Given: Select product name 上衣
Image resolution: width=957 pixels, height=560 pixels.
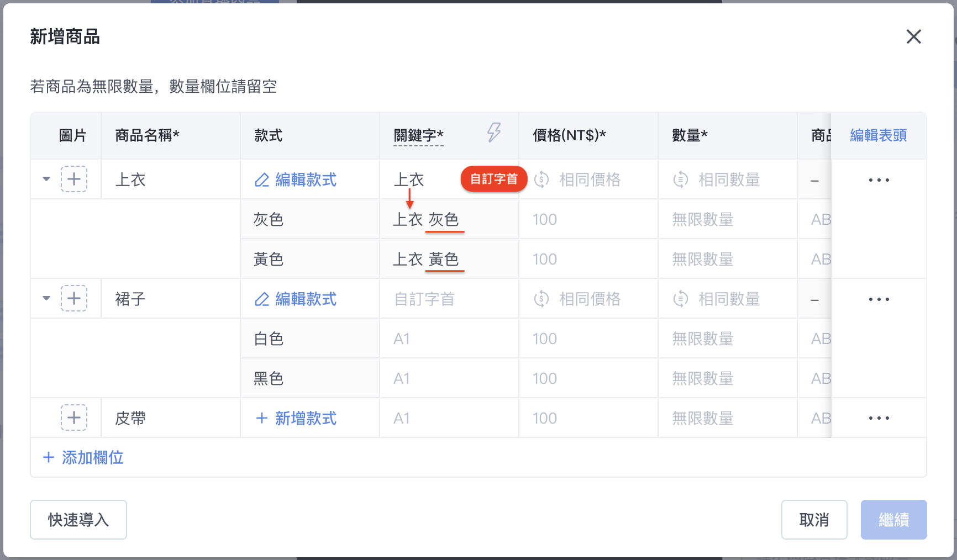Looking at the screenshot, I should [x=171, y=179].
